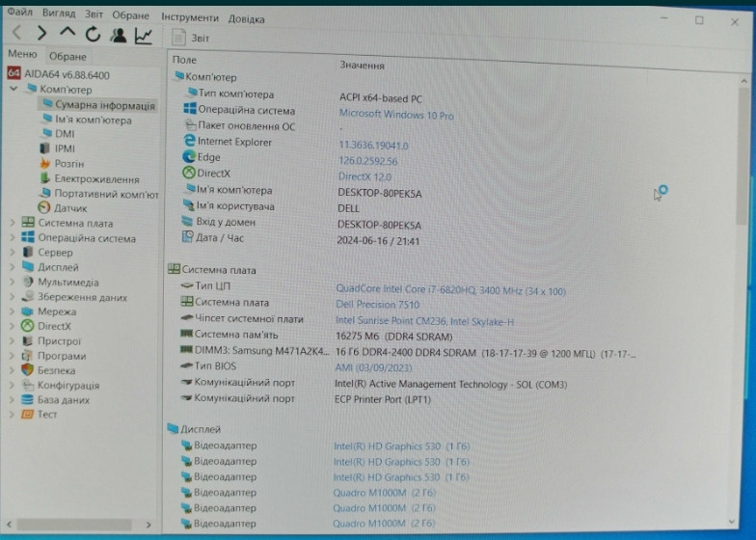Open the Обране menu in menu bar
The width and height of the screenshot is (756, 540).
[131, 15]
